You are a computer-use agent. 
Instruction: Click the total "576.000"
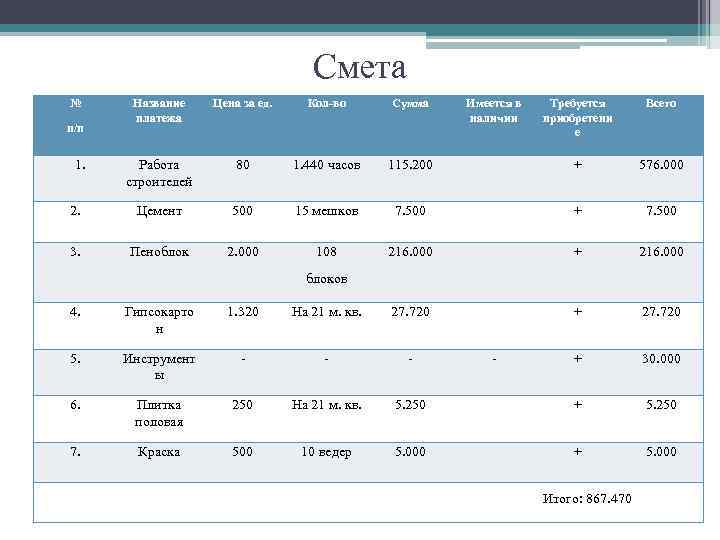(661, 165)
